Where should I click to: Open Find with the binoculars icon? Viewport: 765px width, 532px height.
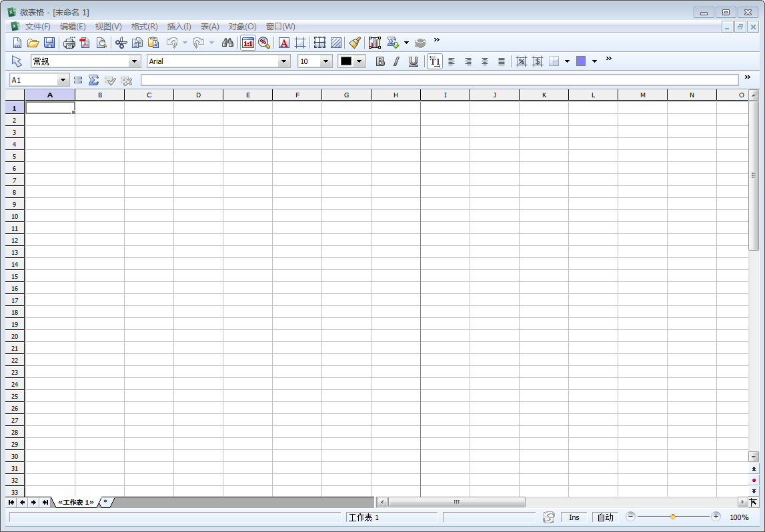(x=227, y=43)
